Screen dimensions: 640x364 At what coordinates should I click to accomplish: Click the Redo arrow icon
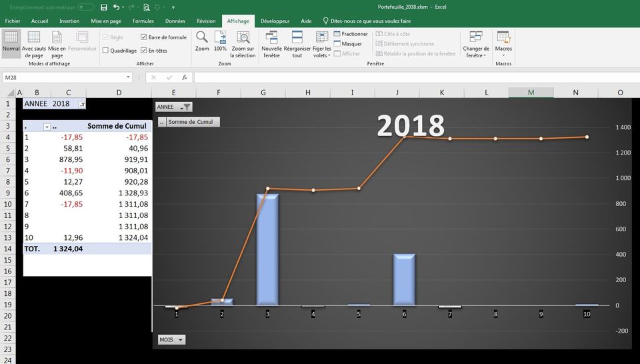coord(131,7)
